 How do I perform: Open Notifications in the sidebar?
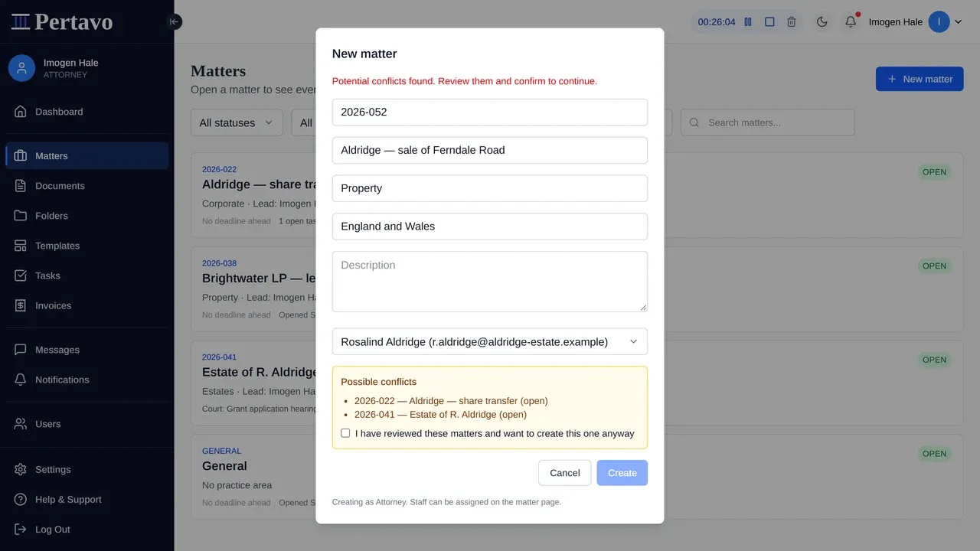tap(87, 380)
